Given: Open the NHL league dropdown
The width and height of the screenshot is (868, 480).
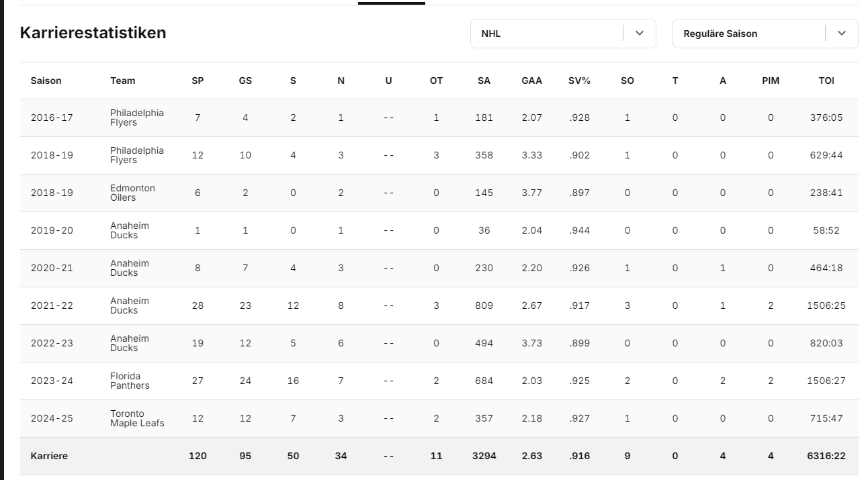Looking at the screenshot, I should (x=546, y=34).
